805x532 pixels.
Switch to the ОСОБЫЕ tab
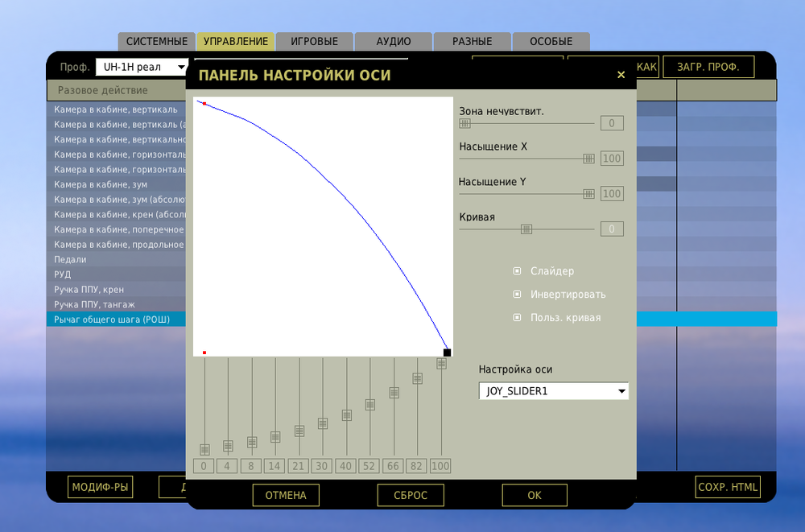tap(551, 41)
